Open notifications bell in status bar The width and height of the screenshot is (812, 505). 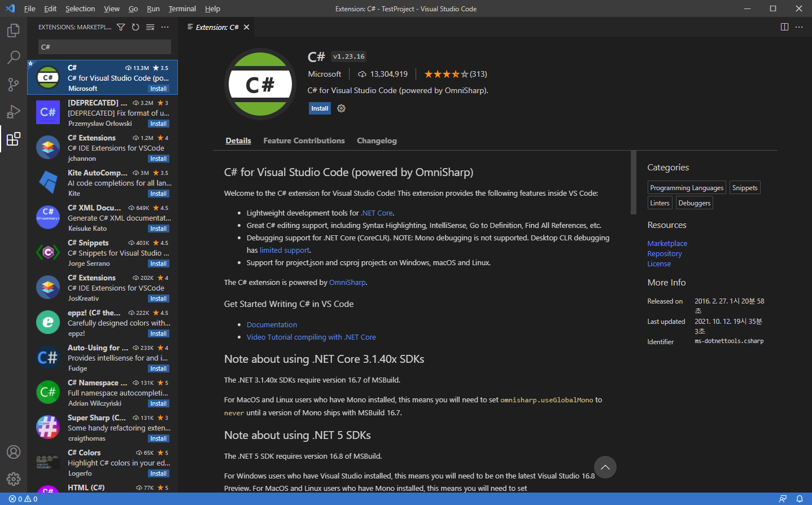click(x=800, y=499)
